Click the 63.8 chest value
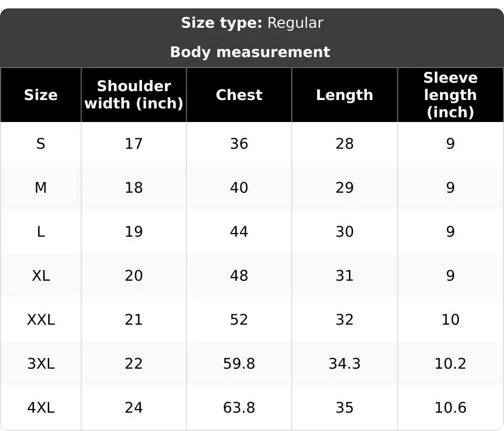 click(239, 408)
